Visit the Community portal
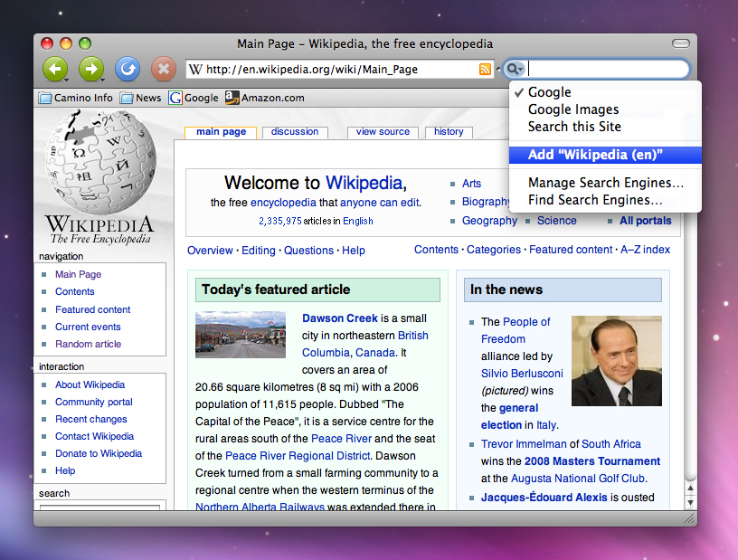738x560 pixels. pos(94,403)
